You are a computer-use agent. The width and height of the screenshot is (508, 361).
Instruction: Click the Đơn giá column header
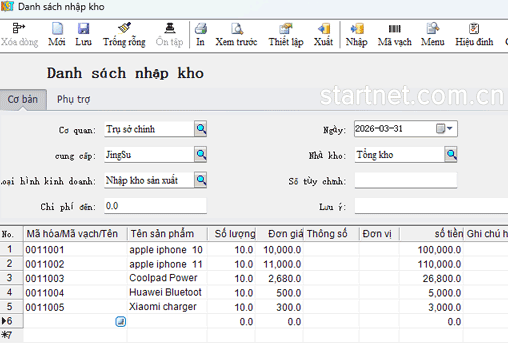[280, 234]
